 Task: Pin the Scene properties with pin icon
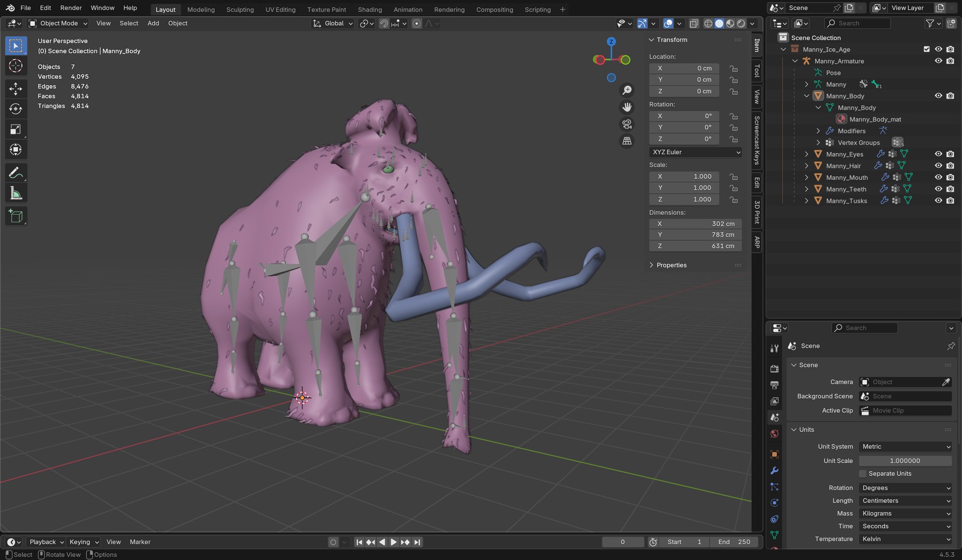pos(951,346)
